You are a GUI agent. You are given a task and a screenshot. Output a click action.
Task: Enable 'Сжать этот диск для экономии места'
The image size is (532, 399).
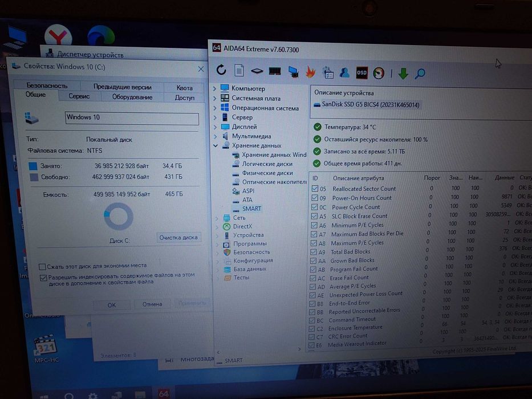[42, 267]
